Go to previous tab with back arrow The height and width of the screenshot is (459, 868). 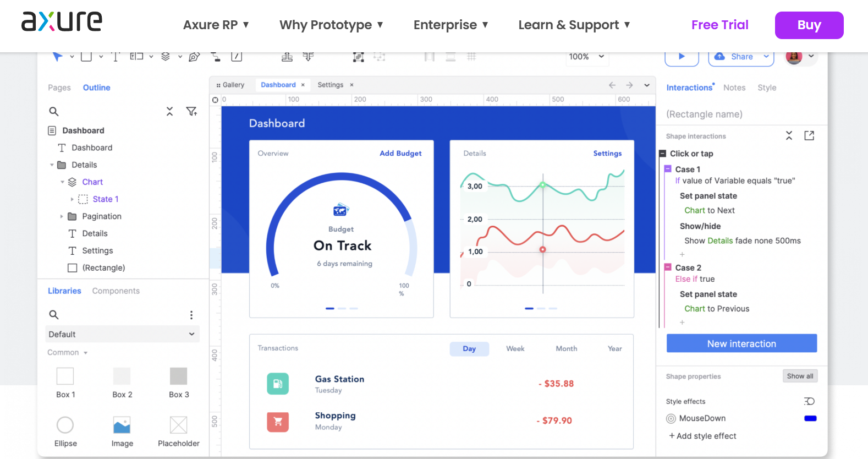pos(612,85)
